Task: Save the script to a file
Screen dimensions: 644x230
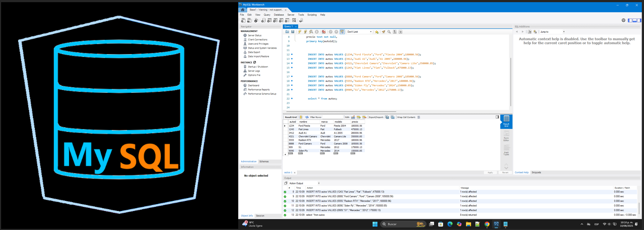Action: click(x=293, y=32)
